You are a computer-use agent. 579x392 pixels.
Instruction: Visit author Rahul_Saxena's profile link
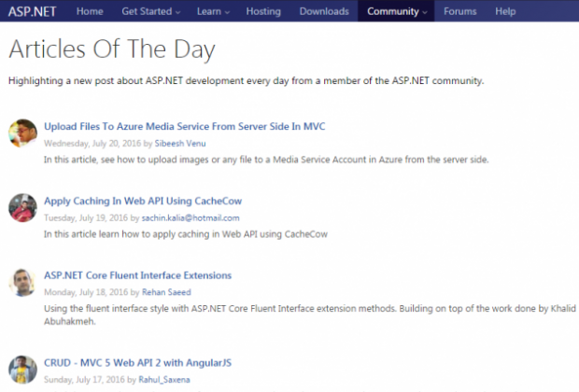click(164, 380)
